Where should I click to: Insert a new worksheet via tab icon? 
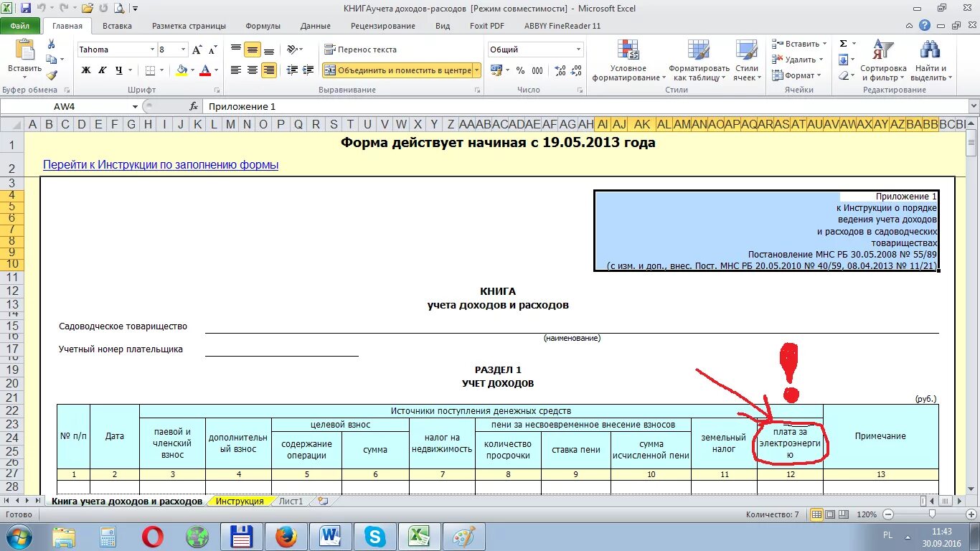[x=323, y=501]
